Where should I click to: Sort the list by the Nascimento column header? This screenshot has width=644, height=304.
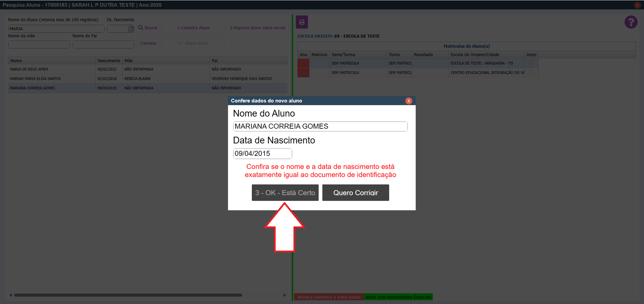coord(108,61)
